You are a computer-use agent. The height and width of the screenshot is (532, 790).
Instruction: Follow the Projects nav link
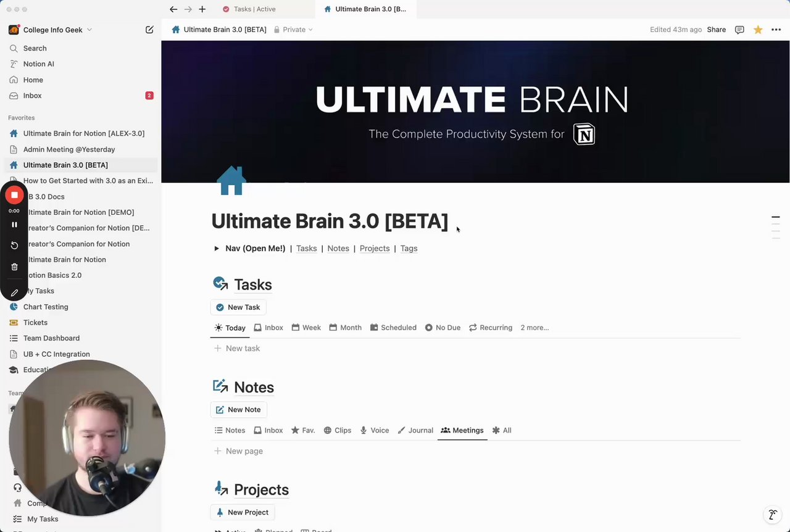click(375, 249)
